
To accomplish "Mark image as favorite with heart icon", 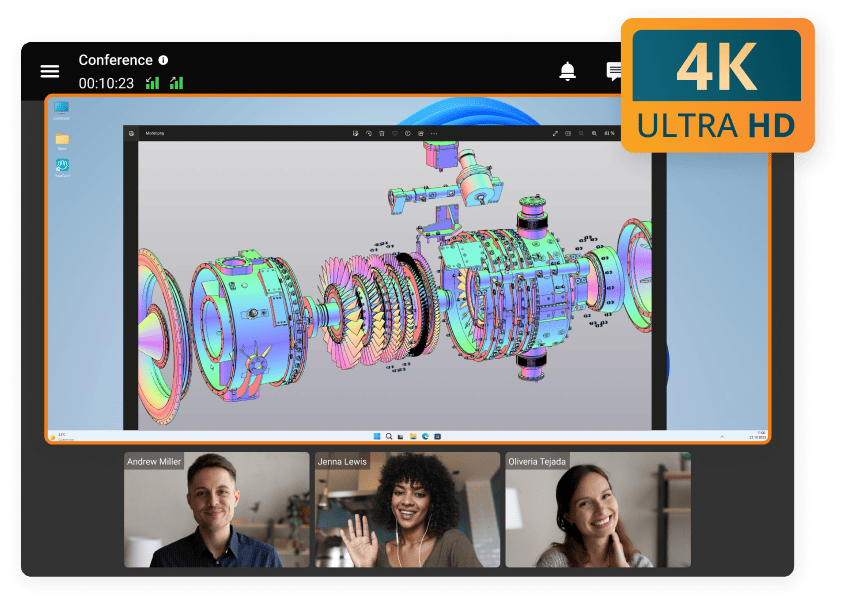I will [x=395, y=134].
